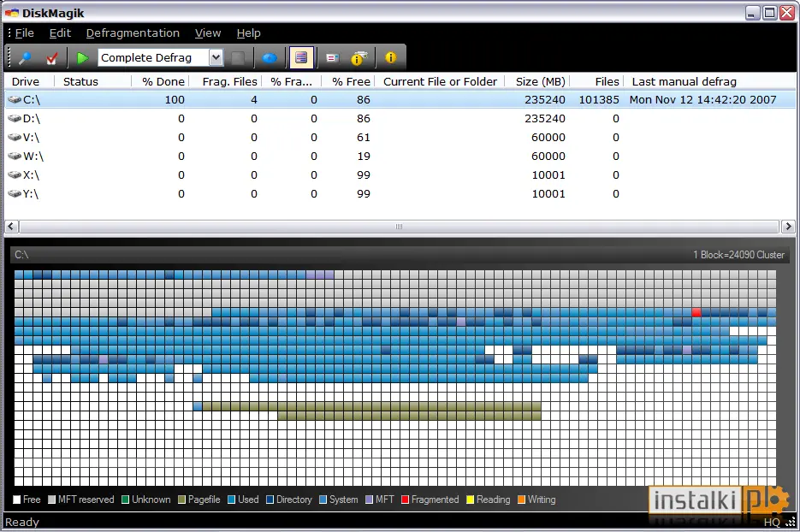Open the Complete Defrag mode dropdown arrow
800x532 pixels.
point(216,57)
